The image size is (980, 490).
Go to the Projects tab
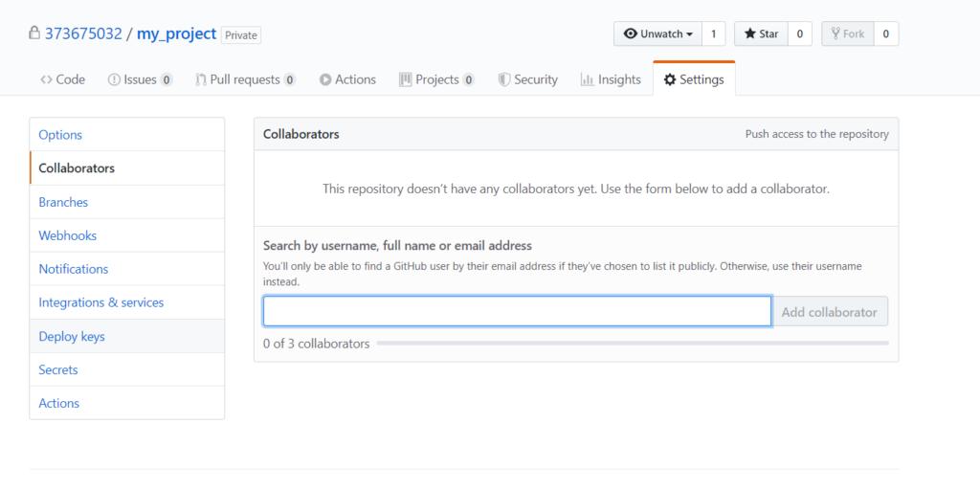pos(436,79)
